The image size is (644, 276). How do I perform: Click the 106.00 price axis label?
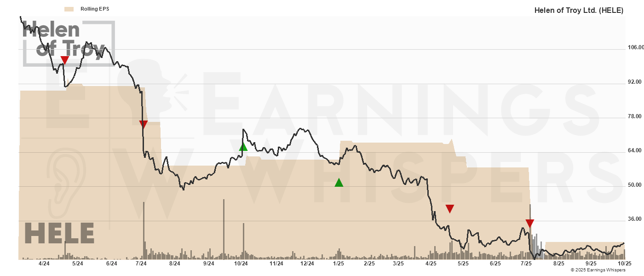(635, 48)
